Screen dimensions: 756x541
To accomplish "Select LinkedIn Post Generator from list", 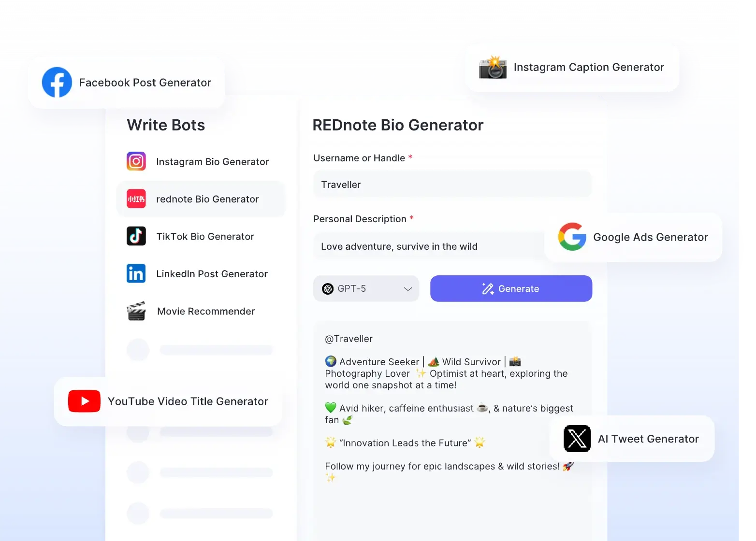I will 201,273.
